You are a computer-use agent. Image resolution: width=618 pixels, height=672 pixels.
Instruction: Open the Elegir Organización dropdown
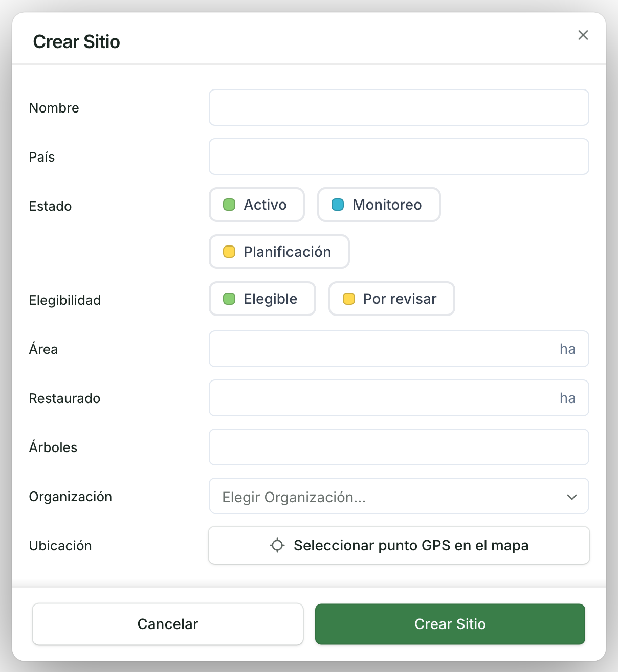399,496
